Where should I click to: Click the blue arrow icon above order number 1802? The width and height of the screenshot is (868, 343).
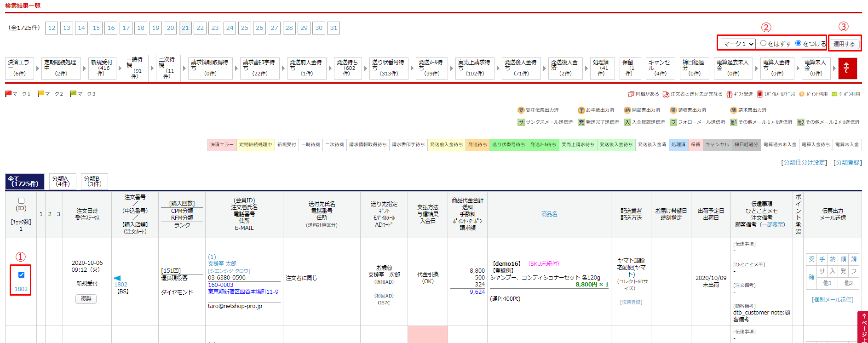[117, 278]
